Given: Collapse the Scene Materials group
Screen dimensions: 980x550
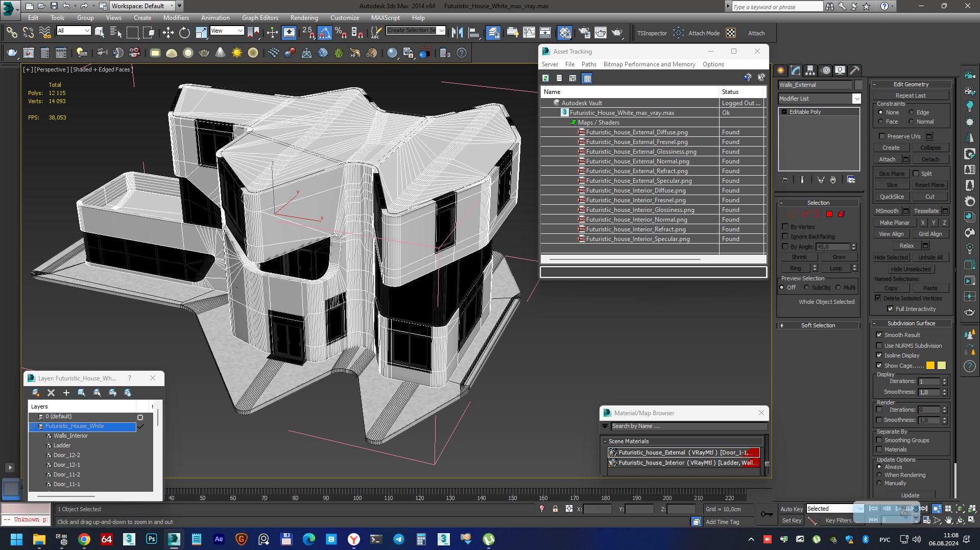Looking at the screenshot, I should point(605,441).
